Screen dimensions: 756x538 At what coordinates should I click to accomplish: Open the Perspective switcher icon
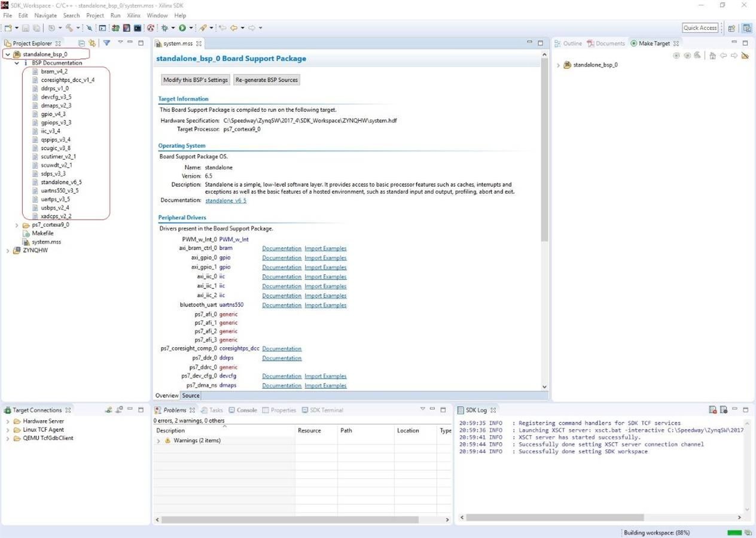[731, 28]
